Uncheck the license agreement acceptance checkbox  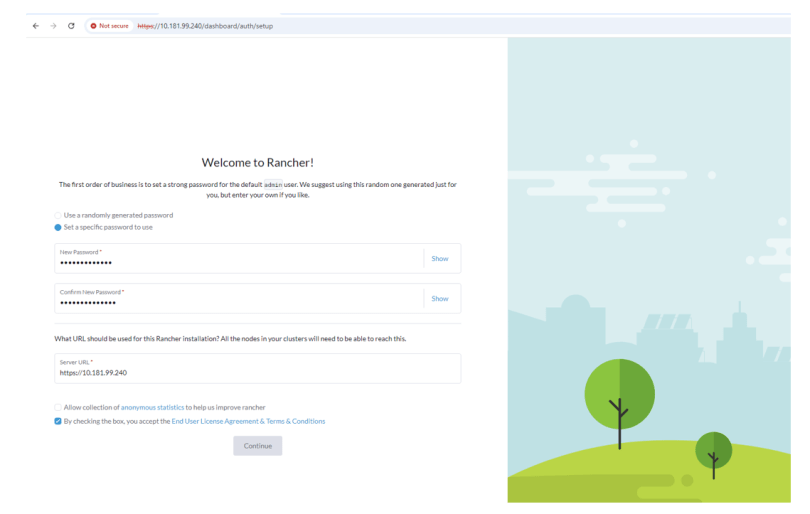point(58,421)
